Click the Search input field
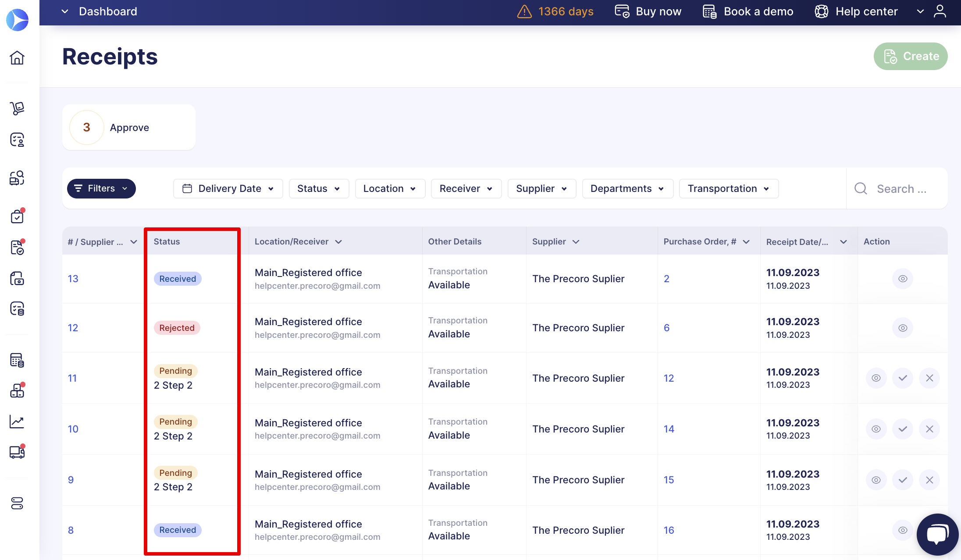Screen dimensions: 961x560 901,189
